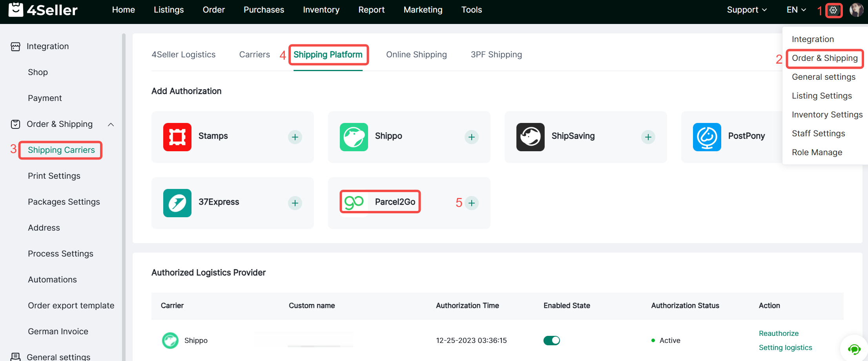
Task: Add Parcel2Go via plus icon
Action: coord(472,203)
